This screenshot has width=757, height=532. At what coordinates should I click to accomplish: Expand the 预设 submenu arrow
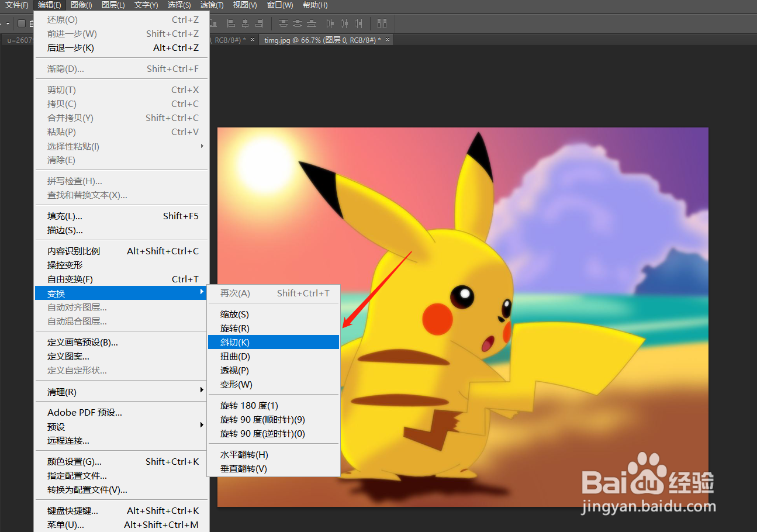[x=202, y=425]
